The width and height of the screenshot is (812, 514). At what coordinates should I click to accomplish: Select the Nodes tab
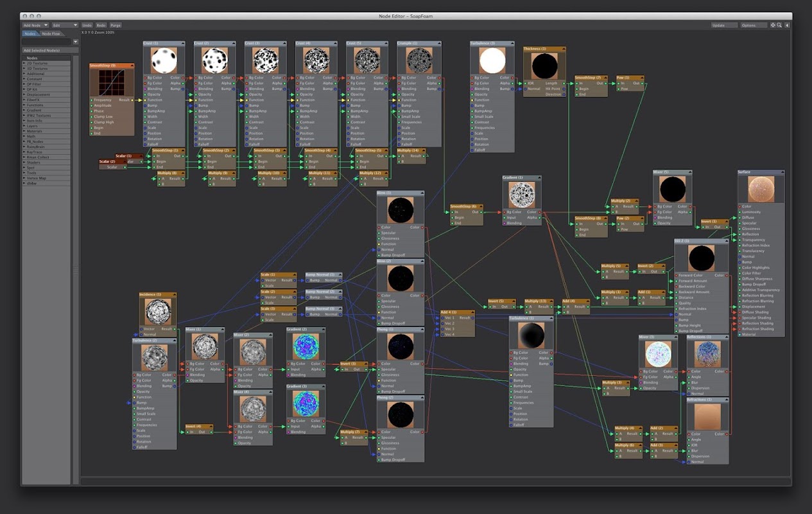point(30,33)
